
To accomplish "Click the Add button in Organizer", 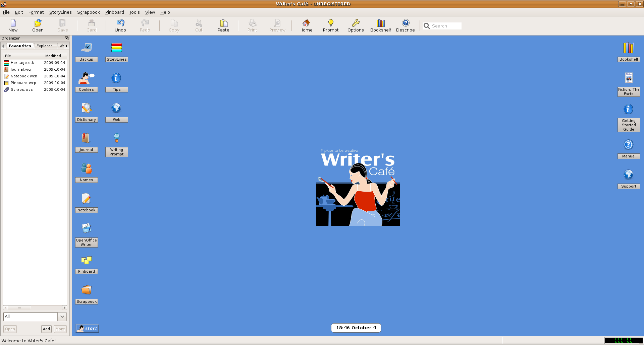I will (46, 329).
